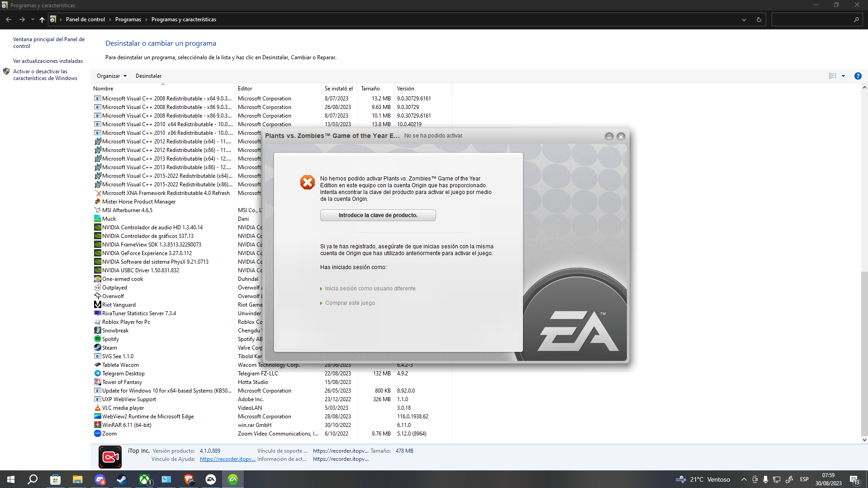Minimize the Plants vs. Zombies dialog

pos(609,137)
